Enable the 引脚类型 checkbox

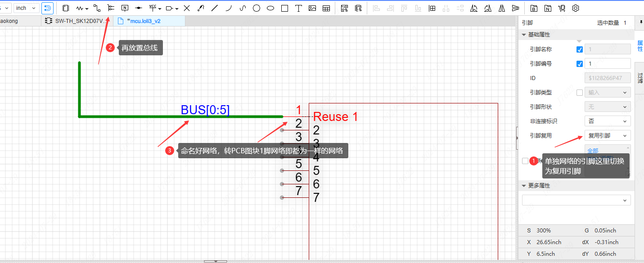click(580, 93)
